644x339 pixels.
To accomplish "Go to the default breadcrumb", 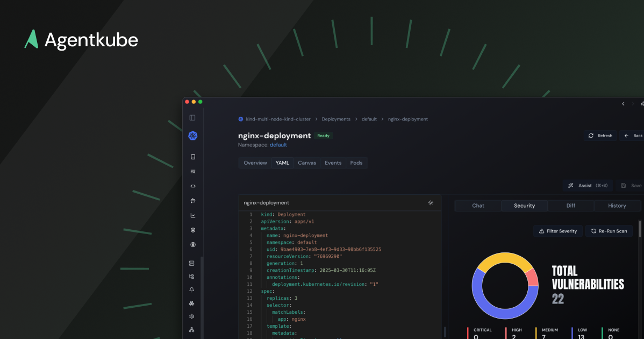I will [x=369, y=119].
